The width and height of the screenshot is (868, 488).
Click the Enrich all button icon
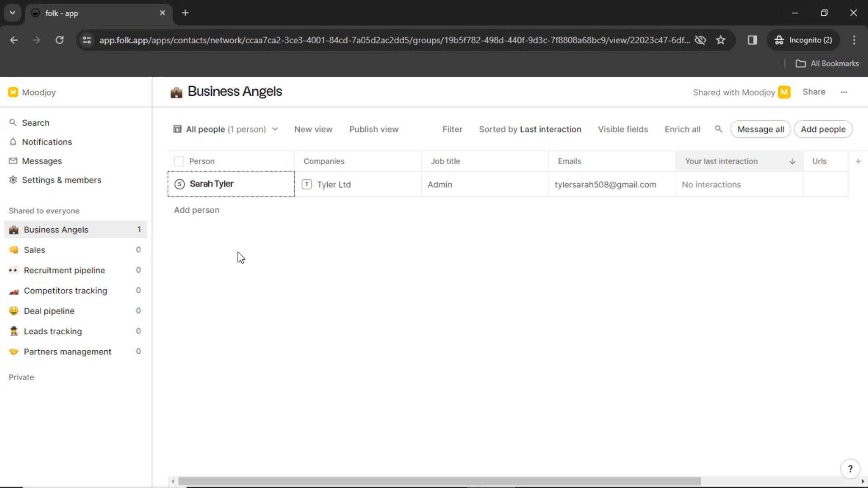683,129
